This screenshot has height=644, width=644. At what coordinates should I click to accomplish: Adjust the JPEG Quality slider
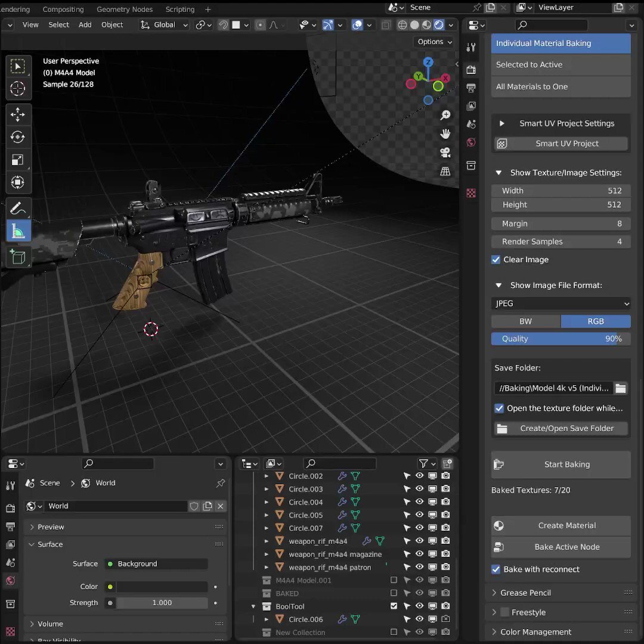pyautogui.click(x=561, y=339)
